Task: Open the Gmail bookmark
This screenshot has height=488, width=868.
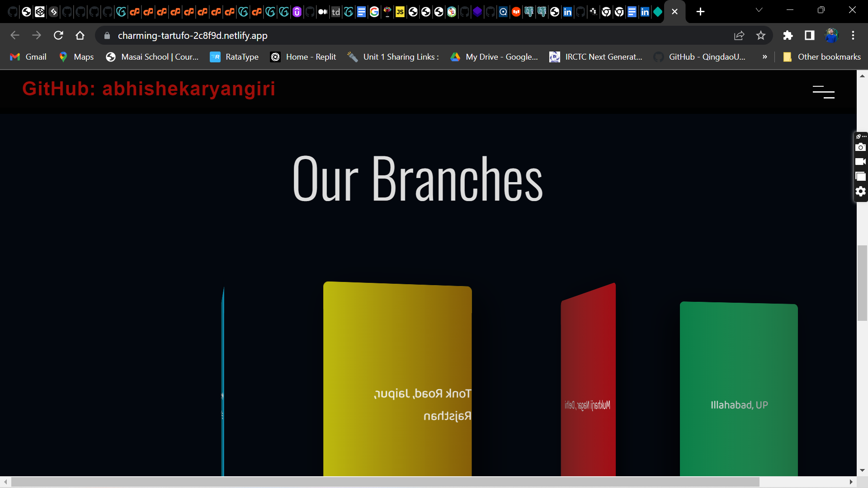Action: pos(27,57)
